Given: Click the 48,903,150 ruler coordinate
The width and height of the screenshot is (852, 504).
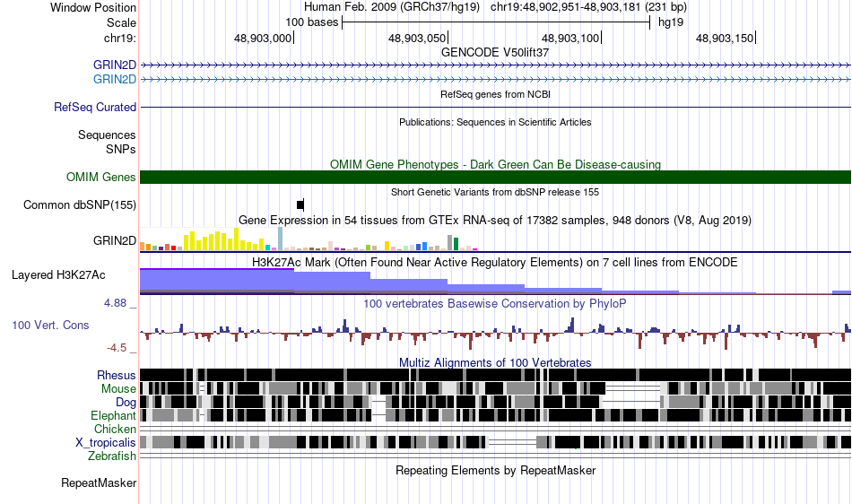Looking at the screenshot, I should tap(725, 38).
